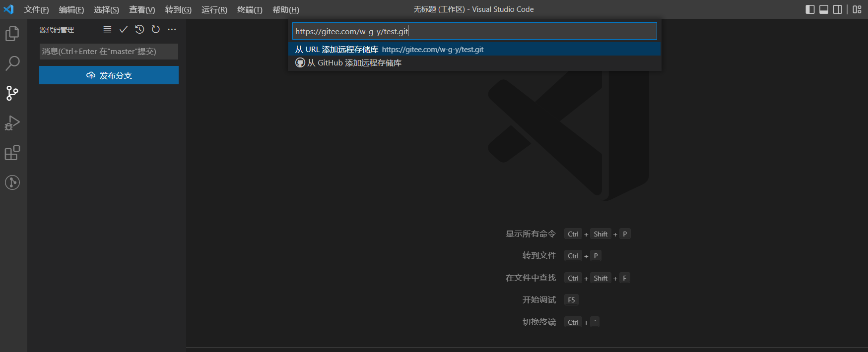The image size is (868, 352).
Task: Open the 查看(V) menu
Action: [142, 9]
